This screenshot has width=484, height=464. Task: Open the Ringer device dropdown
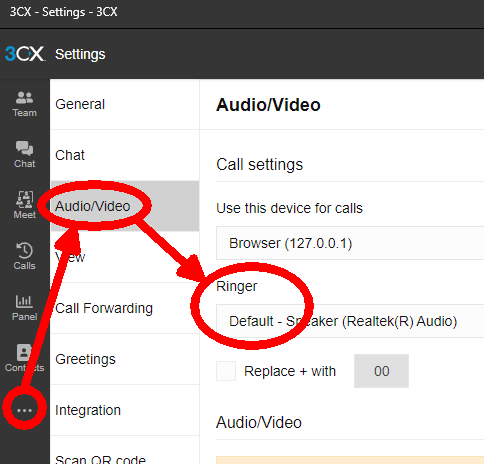(350, 321)
